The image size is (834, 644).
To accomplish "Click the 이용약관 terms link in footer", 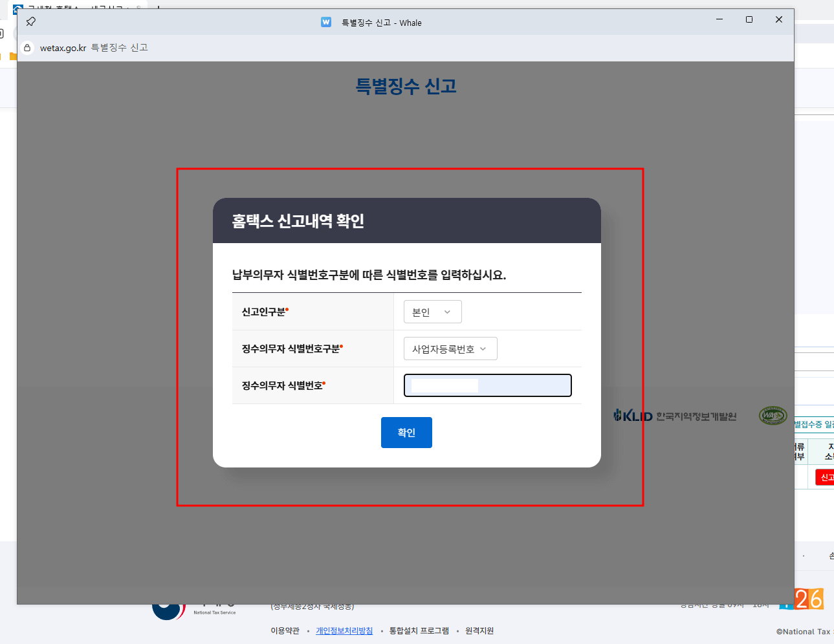I will [285, 630].
